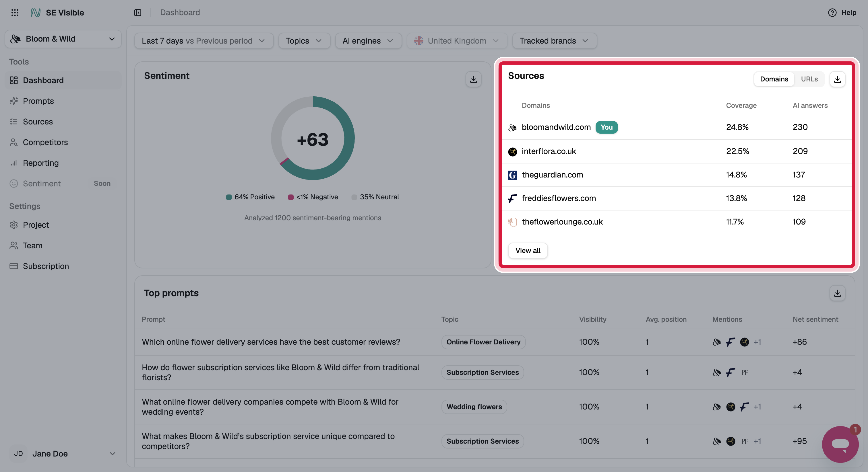
Task: Click the Visibility column header
Action: coord(592,319)
